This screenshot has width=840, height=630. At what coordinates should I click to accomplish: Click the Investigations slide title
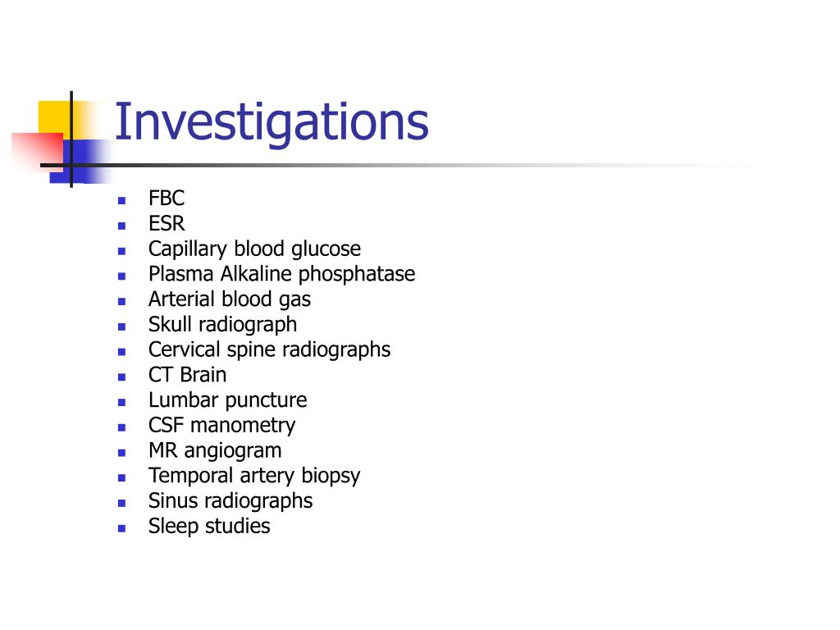pos(272,123)
